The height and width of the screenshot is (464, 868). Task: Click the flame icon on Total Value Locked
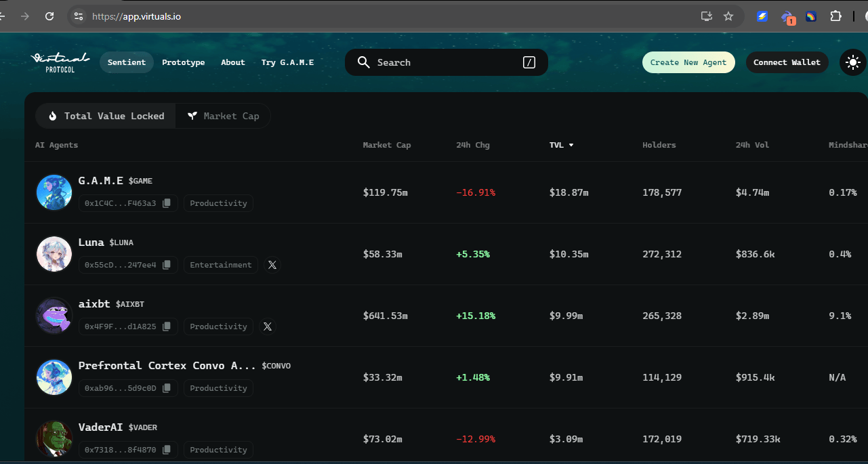click(x=53, y=116)
